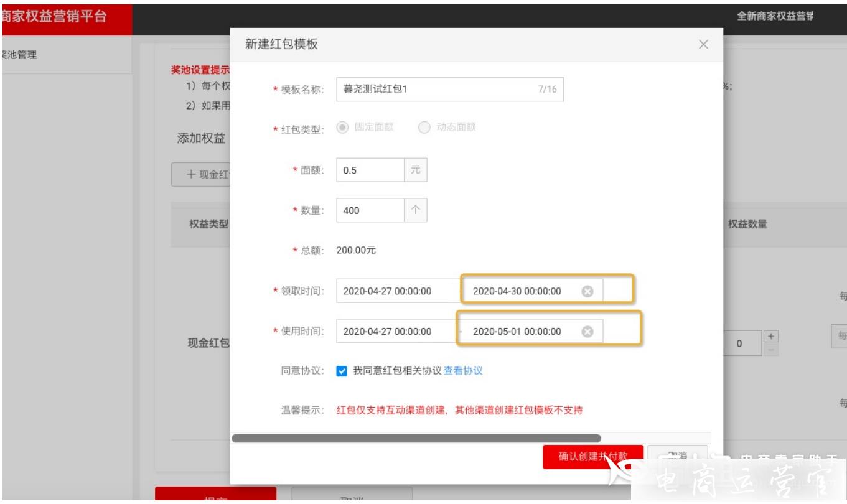The image size is (847, 504).
Task: Open the 查看协议 link
Action: [463, 371]
